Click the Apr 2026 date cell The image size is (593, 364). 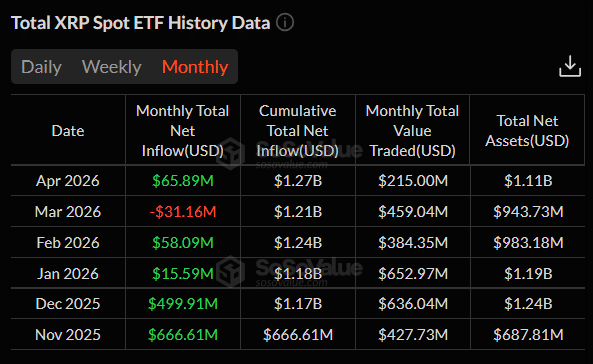coord(68,181)
